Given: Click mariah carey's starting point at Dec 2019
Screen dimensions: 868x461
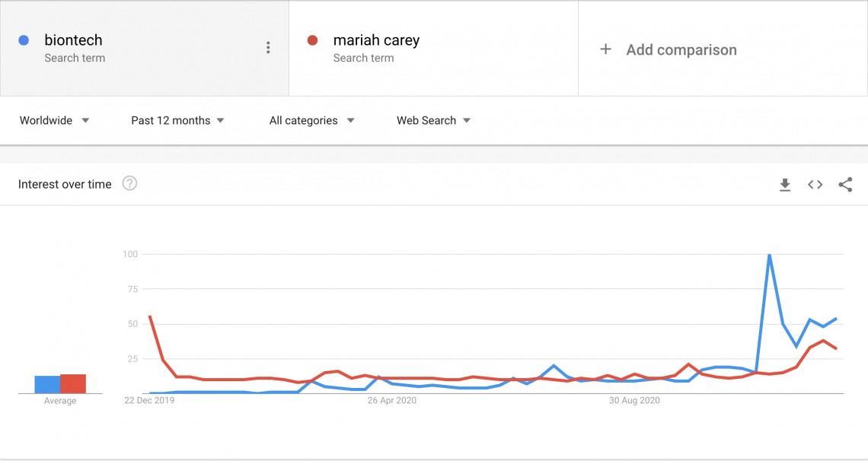Looking at the screenshot, I should point(150,316).
